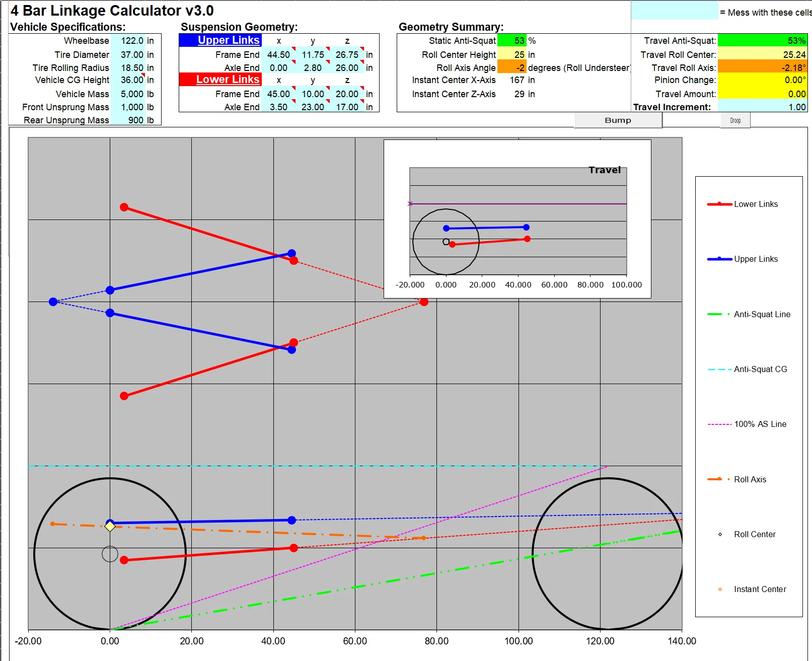Click the main chart axis label 140.00

tap(682, 641)
